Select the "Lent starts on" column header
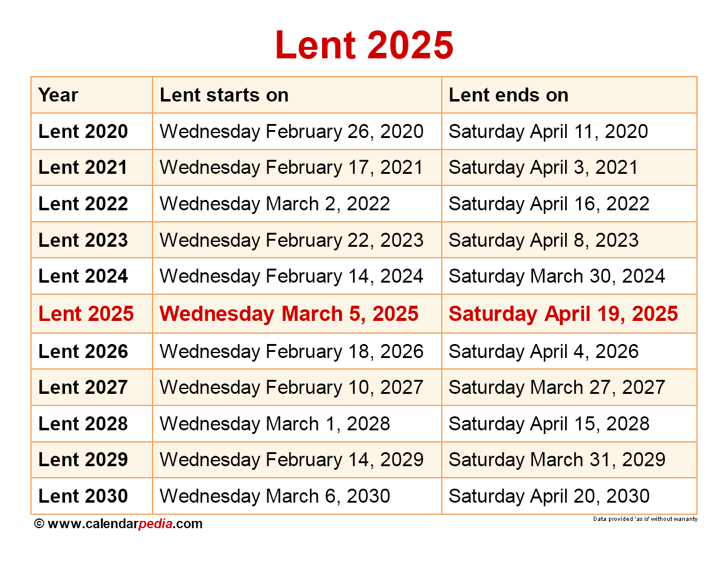 click(224, 95)
